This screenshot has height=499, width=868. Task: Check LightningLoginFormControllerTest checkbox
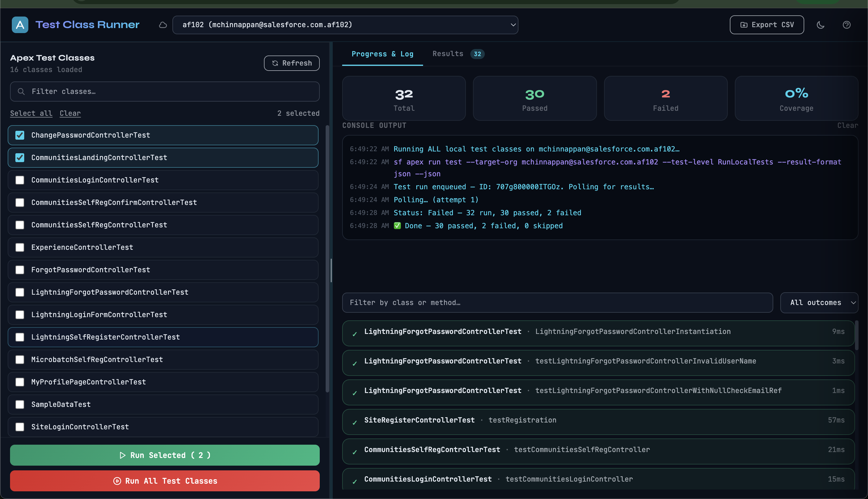(x=20, y=315)
